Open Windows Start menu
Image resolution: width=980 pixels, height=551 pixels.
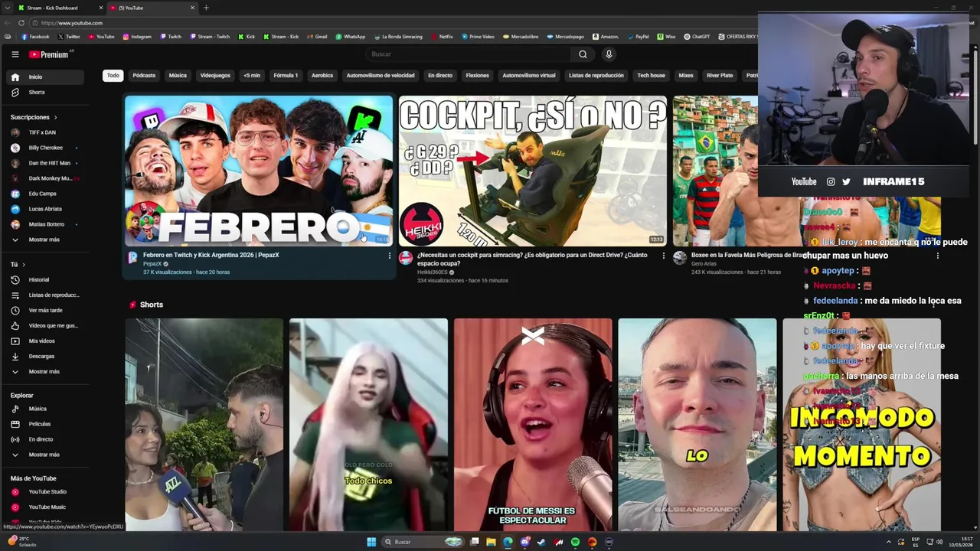[371, 542]
